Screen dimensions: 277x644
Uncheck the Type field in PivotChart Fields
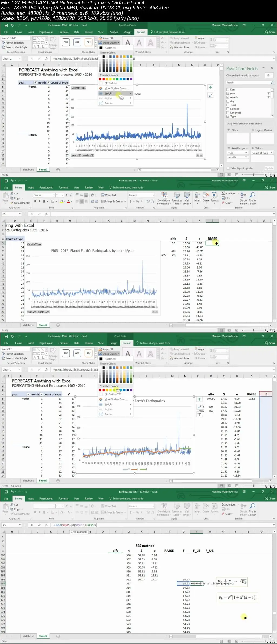point(228,117)
